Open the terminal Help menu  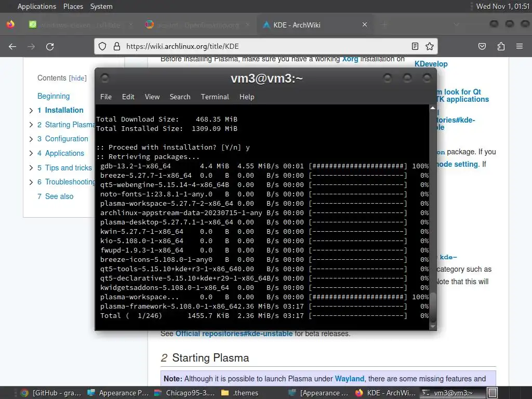coord(247,97)
